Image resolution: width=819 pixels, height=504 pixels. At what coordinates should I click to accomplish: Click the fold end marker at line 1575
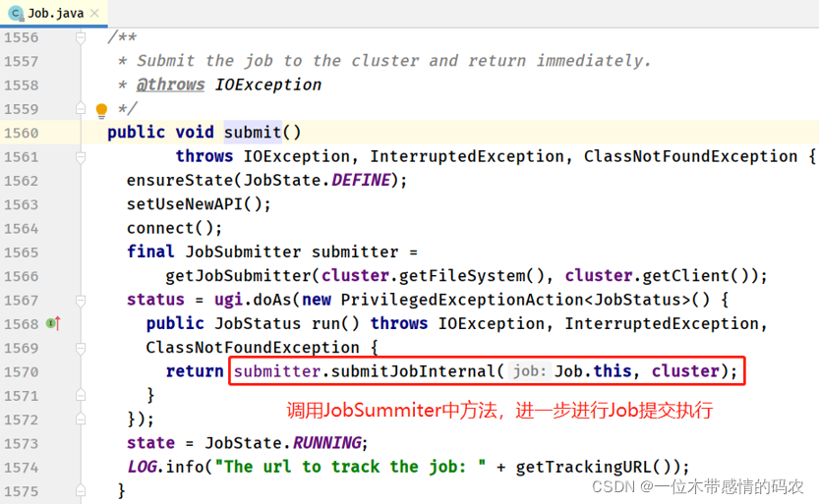coord(82,490)
